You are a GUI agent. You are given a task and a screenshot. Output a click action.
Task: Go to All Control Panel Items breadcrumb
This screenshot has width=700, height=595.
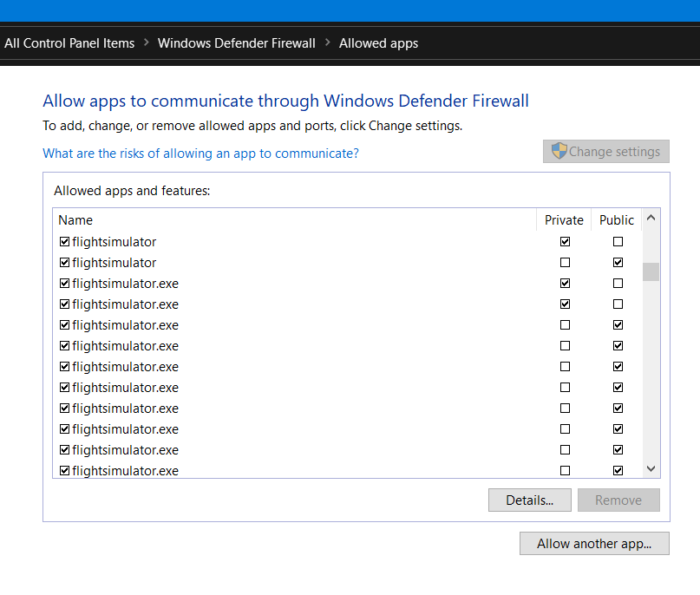tap(69, 43)
